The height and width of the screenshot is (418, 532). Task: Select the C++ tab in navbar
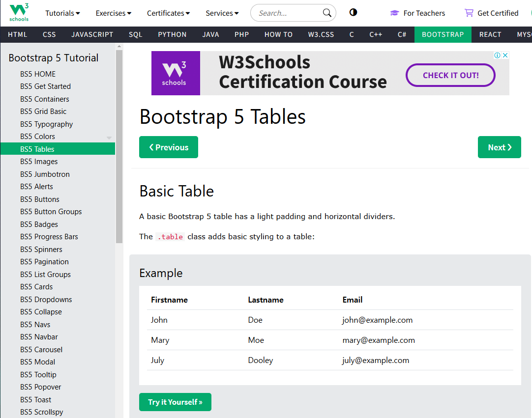[376, 34]
